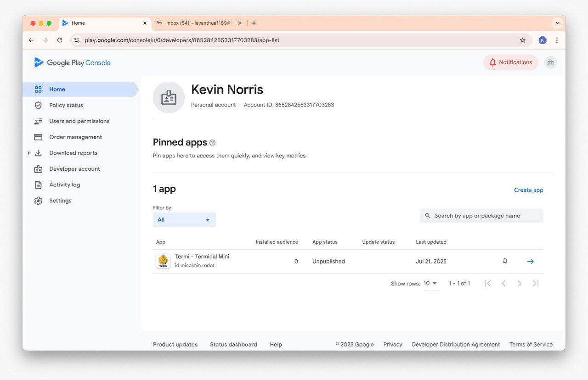
Task: Open the developer badge icon beside Notifications
Action: [x=550, y=62]
